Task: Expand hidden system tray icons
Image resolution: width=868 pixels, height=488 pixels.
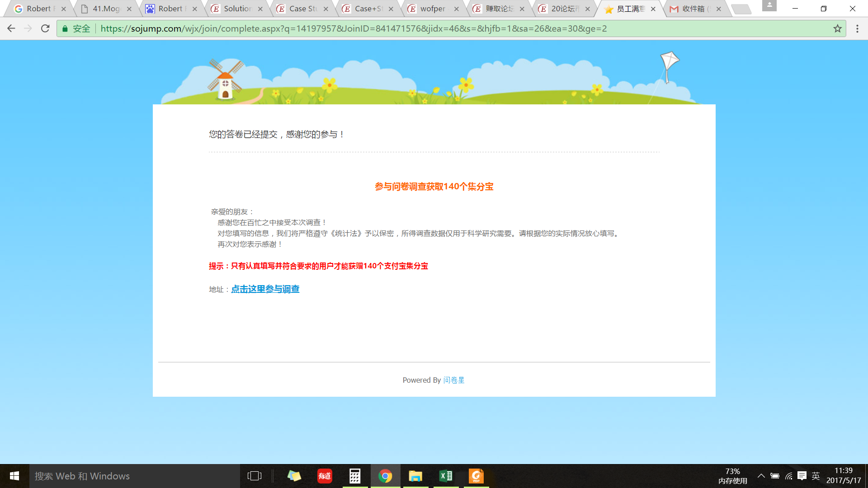Action: [761, 476]
